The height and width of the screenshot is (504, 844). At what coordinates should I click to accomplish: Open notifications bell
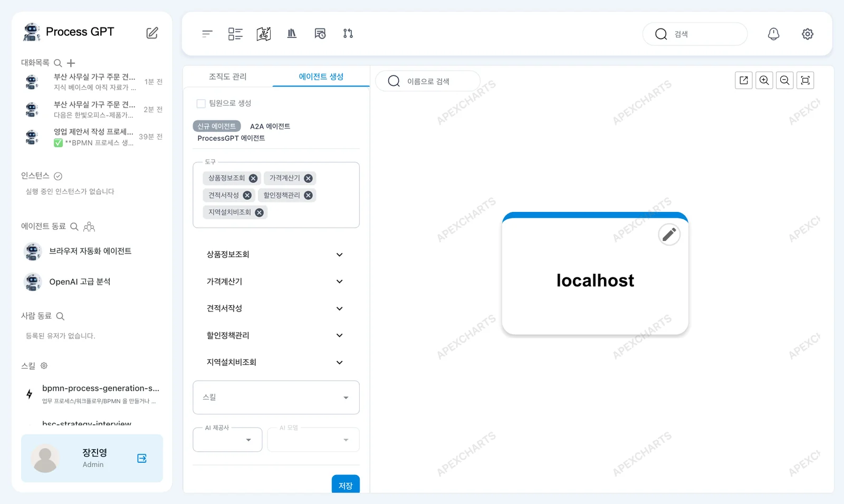pyautogui.click(x=773, y=34)
